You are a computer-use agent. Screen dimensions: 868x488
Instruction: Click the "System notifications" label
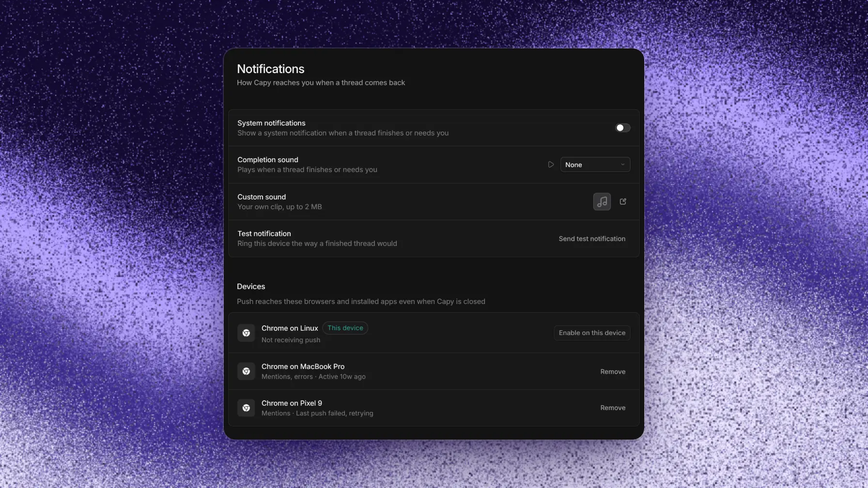coord(271,123)
